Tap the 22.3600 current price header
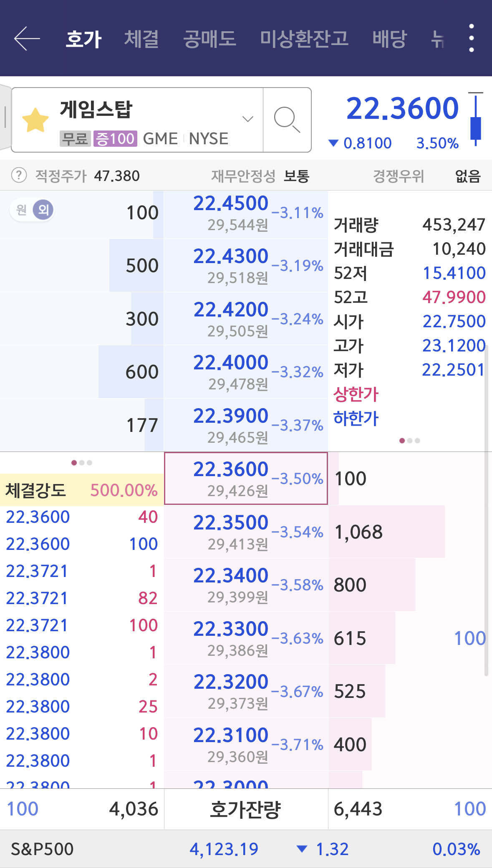The width and height of the screenshot is (492, 868). 403,108
